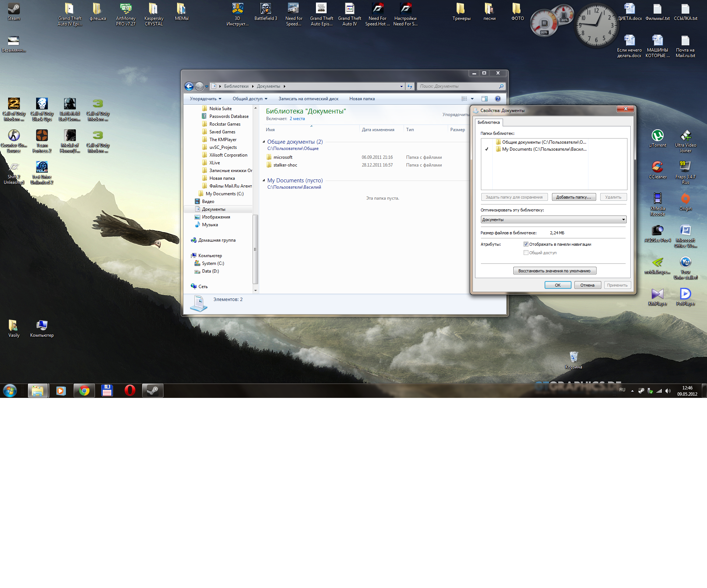Click the navigation pane scrollbar
Image resolution: width=707 pixels, height=588 pixels.
pos(256,249)
